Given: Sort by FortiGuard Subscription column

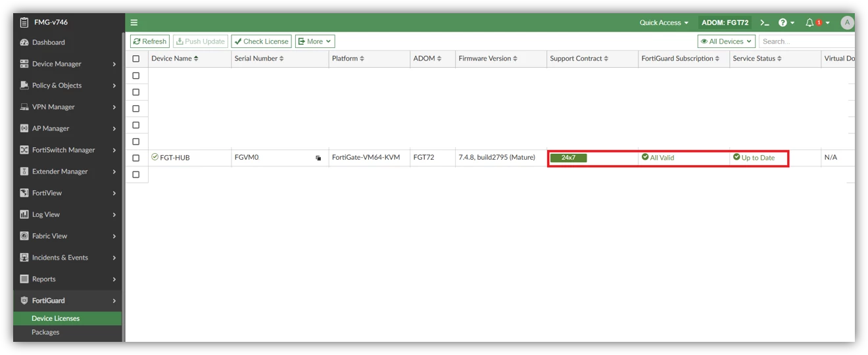Looking at the screenshot, I should 681,59.
